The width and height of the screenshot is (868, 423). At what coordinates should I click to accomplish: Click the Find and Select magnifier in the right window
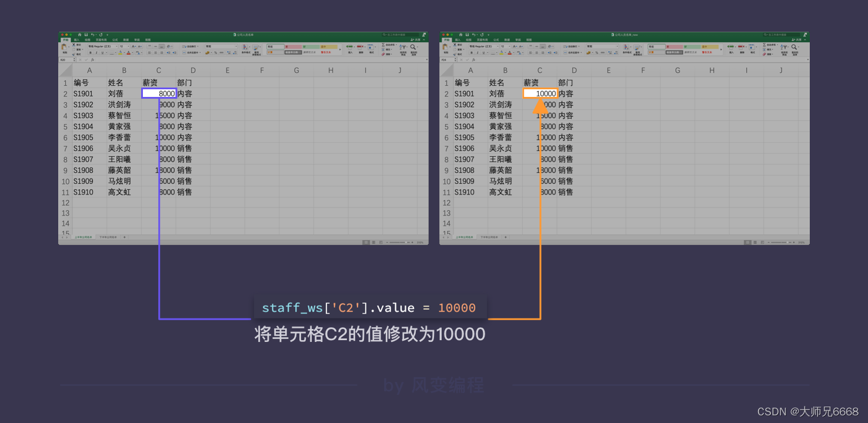click(x=794, y=47)
